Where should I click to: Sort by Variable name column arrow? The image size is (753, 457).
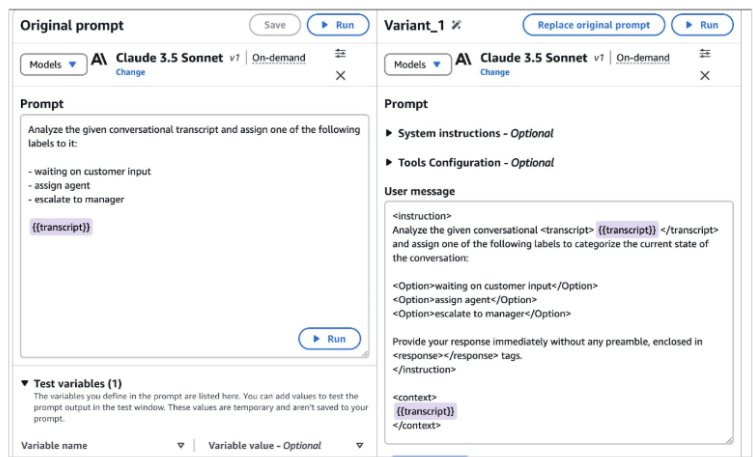click(181, 446)
